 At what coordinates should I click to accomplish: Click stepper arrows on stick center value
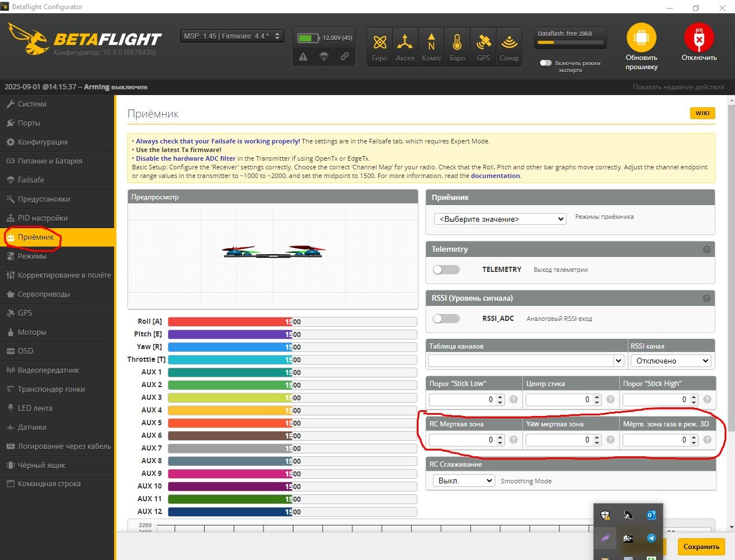coord(597,399)
